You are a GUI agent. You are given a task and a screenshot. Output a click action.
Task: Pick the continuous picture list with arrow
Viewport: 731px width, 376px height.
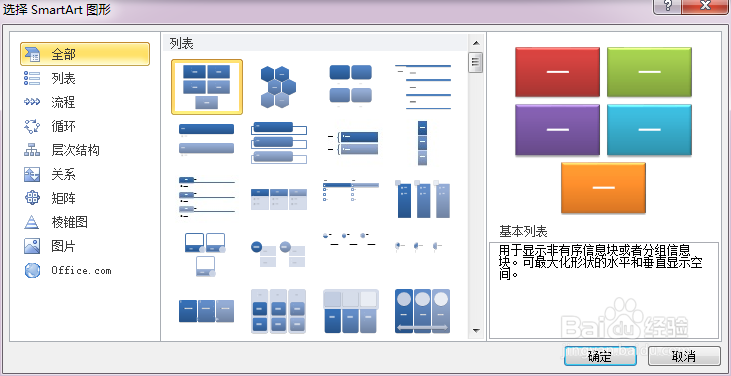click(x=423, y=311)
